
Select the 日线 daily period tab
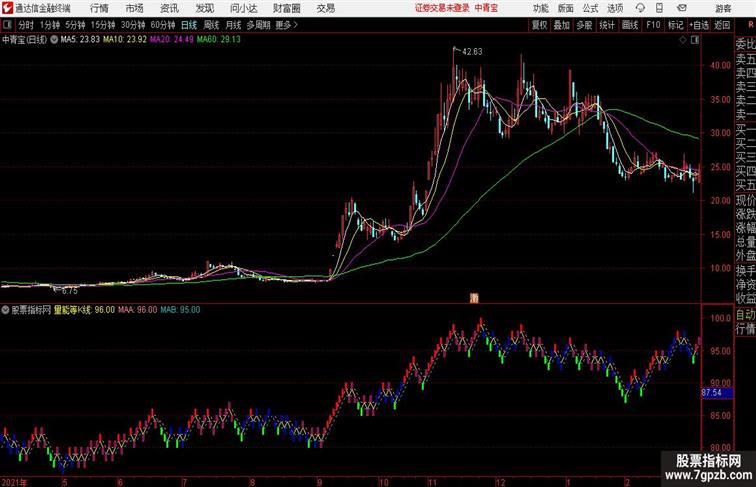[x=189, y=25]
